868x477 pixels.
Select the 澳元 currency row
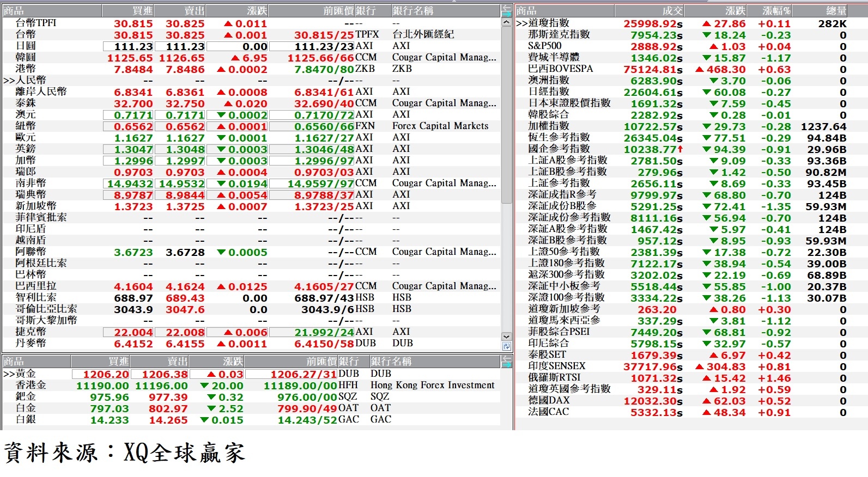[x=251, y=114]
